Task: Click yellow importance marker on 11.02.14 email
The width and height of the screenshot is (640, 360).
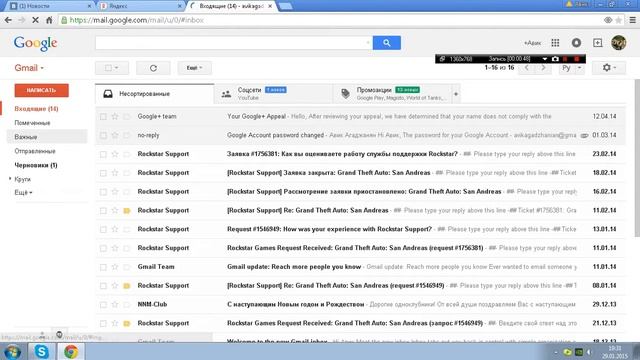Action: tap(127, 211)
